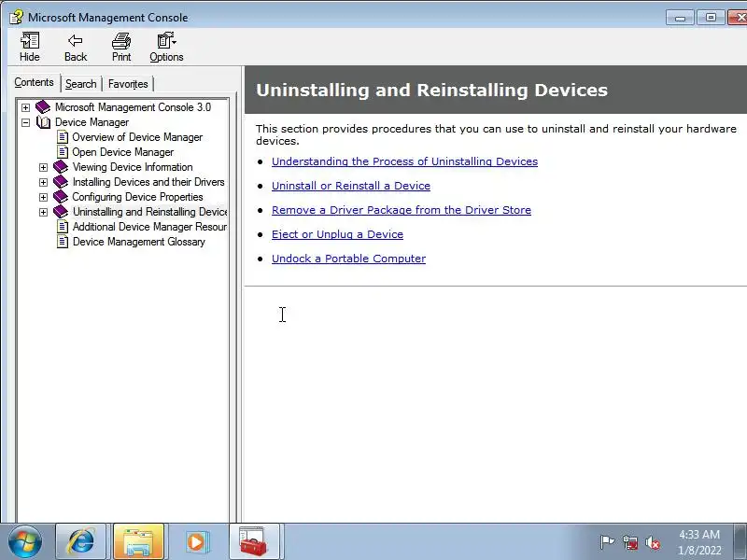Switch to the Search tab
This screenshot has height=560, width=747.
[x=81, y=84]
